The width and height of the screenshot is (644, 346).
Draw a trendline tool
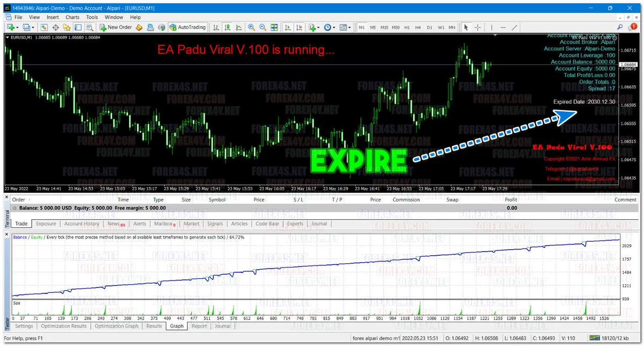(514, 27)
